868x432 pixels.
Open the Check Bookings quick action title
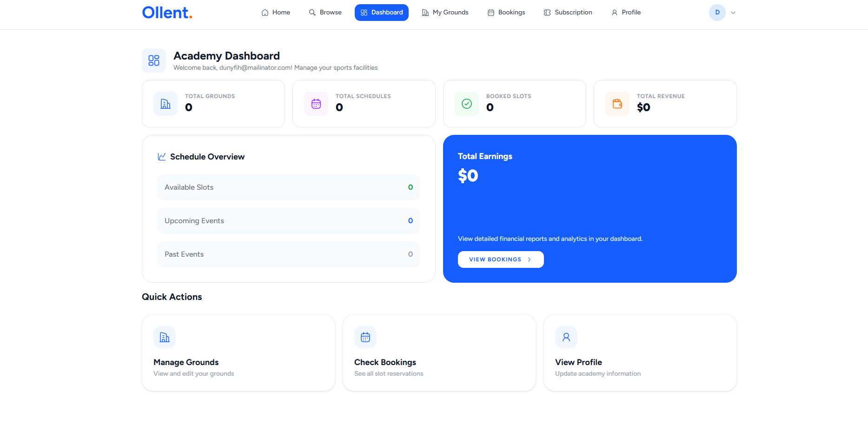tap(385, 362)
